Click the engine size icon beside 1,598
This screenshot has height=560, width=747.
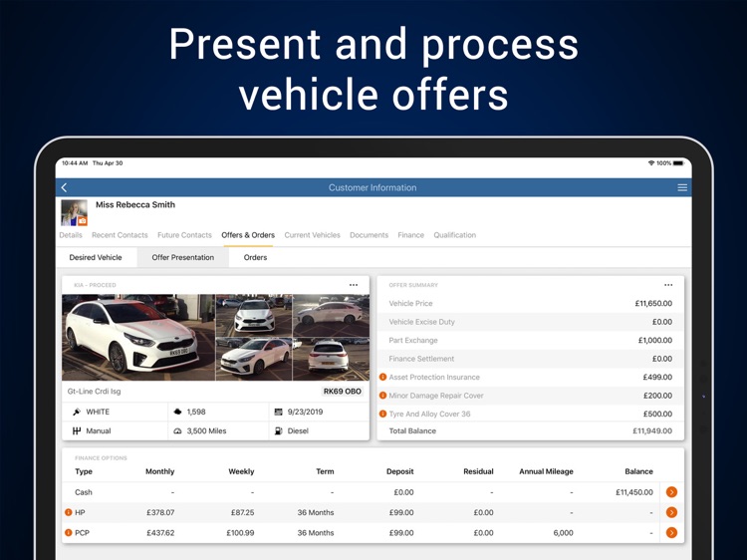point(177,412)
